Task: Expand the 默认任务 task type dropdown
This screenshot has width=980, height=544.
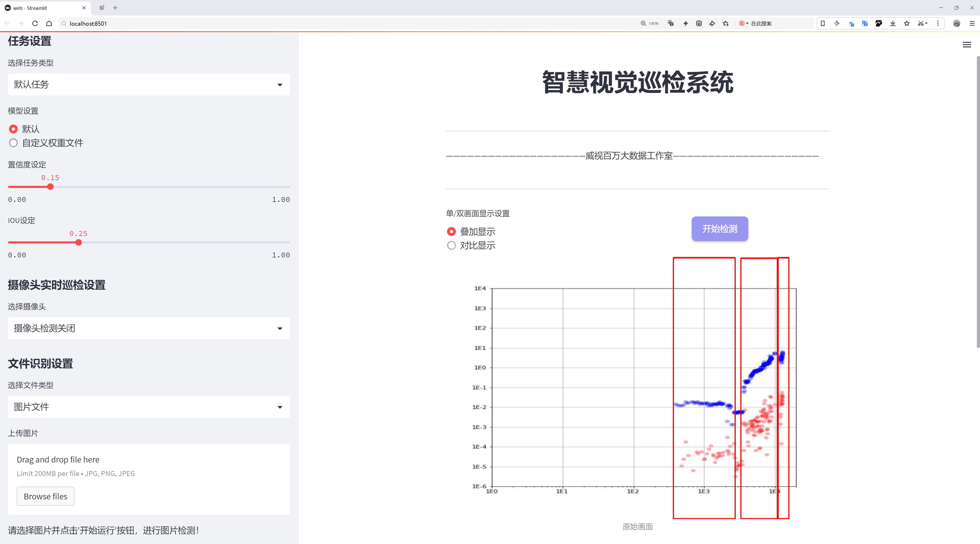Action: tap(149, 84)
